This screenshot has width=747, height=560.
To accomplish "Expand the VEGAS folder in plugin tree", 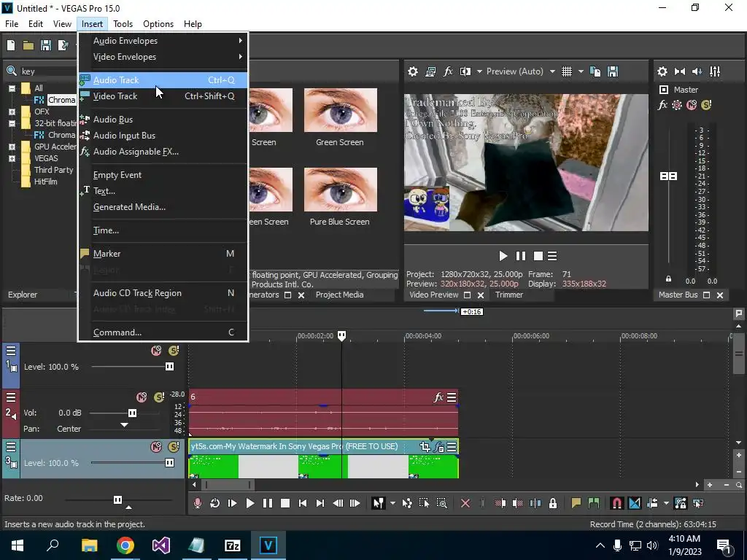I will 12,158.
